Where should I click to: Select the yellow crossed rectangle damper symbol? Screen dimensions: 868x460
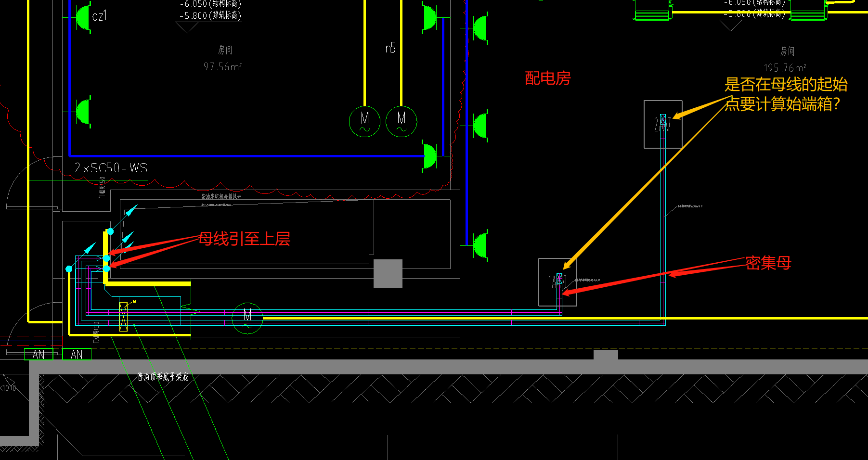(123, 316)
